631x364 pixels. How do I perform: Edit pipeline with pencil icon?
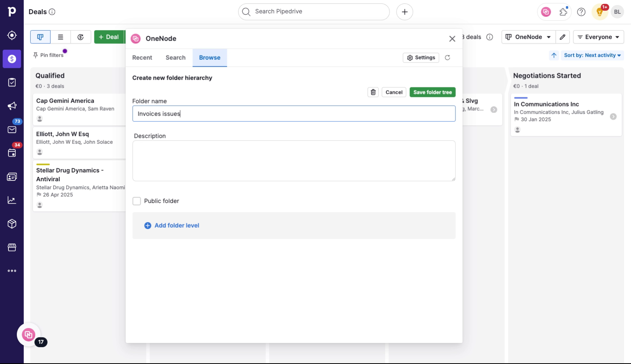pyautogui.click(x=562, y=37)
